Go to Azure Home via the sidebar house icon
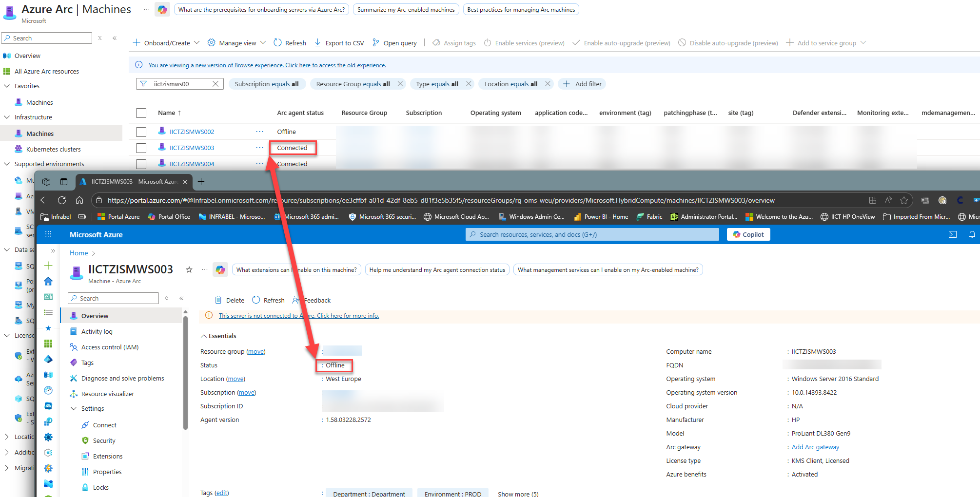Screen dimensions: 980x497 pyautogui.click(x=48, y=281)
